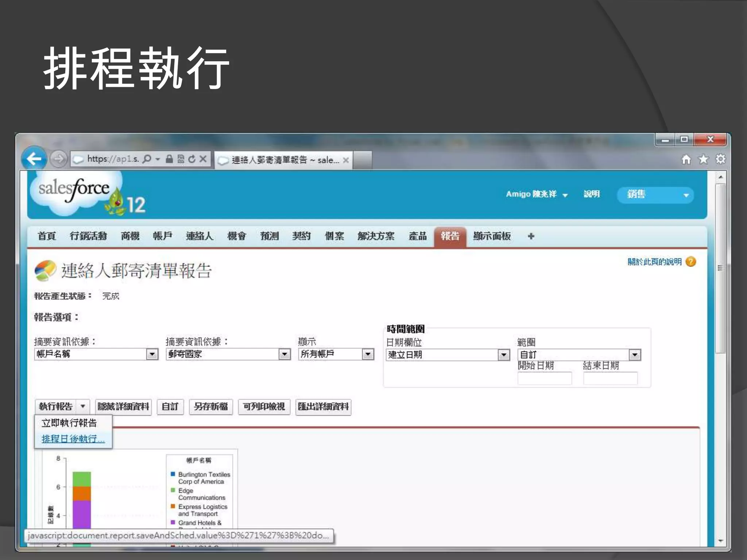
Task: Click the 匯出詳細資料 button
Action: [x=323, y=407]
